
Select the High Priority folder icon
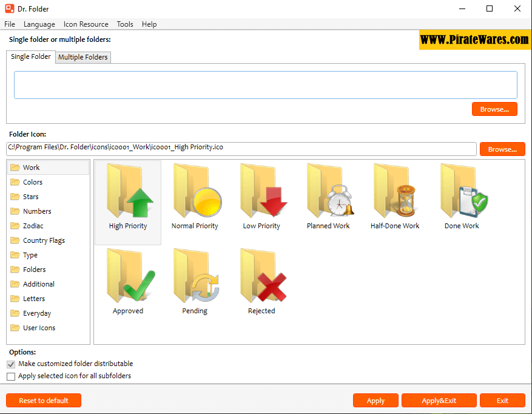(128, 193)
